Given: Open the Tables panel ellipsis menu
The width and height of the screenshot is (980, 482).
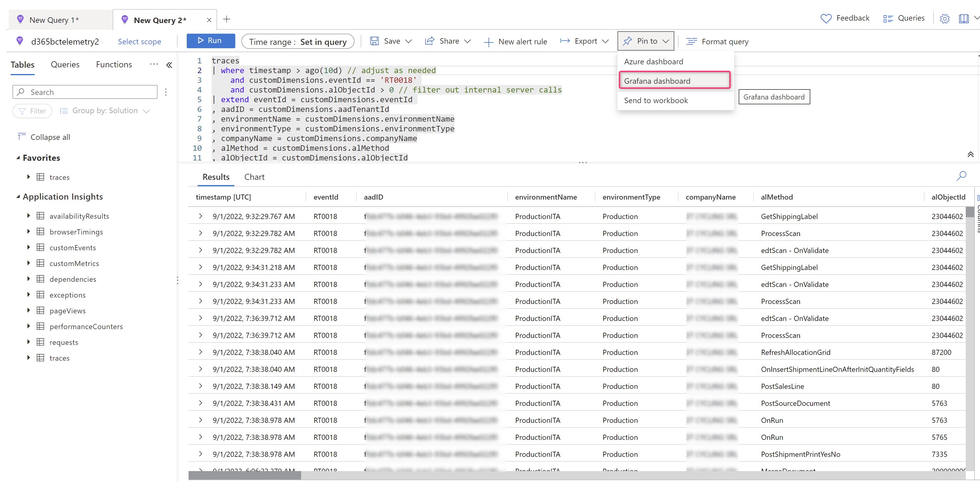Looking at the screenshot, I should coord(154,64).
